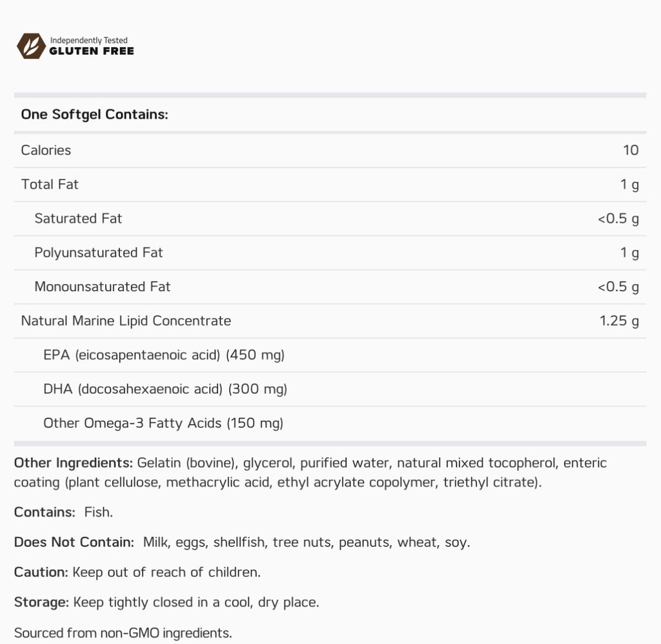Screen dimensions: 661x644
Task: Select the Contains Fish allergen line
Action: pyautogui.click(x=64, y=512)
